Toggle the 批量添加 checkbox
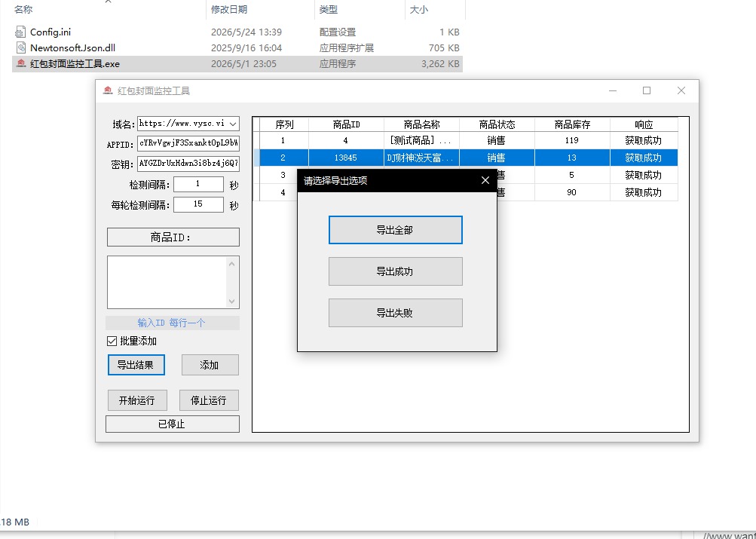Image resolution: width=756 pixels, height=539 pixels. coord(112,341)
